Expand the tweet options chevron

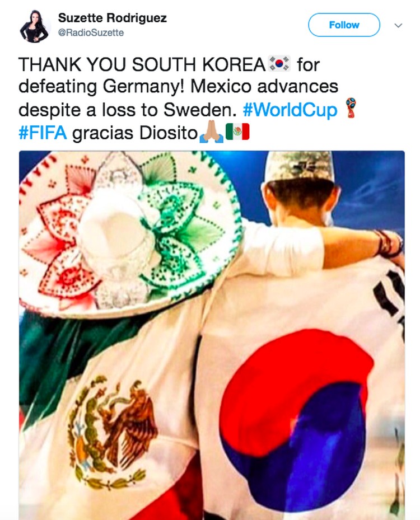398,25
